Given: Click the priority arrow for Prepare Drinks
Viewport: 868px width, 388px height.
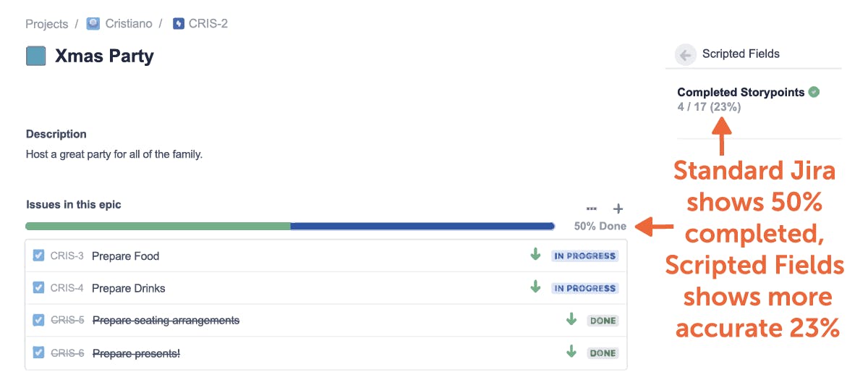Looking at the screenshot, I should point(535,287).
